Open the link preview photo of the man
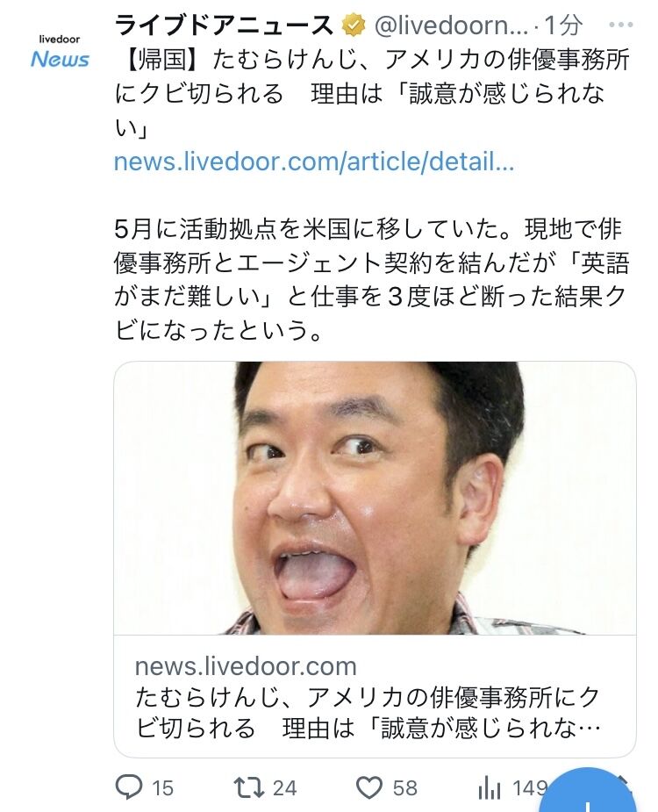Screen dimensions: 658x812 pos(375,498)
